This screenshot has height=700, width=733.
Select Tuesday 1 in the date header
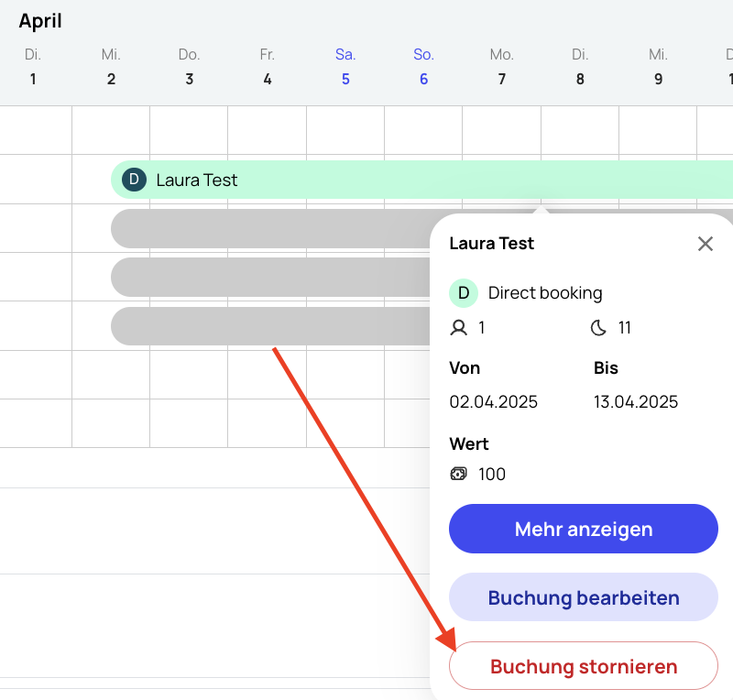(x=33, y=67)
